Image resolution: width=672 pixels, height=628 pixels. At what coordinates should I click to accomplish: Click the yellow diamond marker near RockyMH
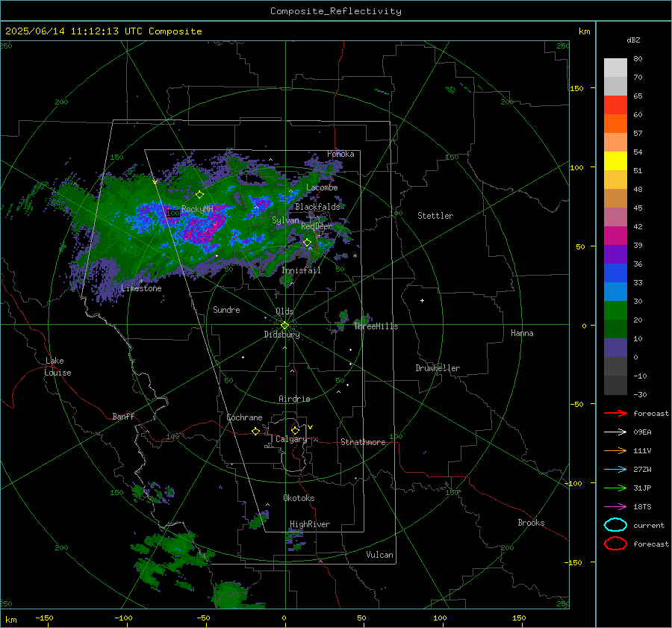tap(199, 195)
